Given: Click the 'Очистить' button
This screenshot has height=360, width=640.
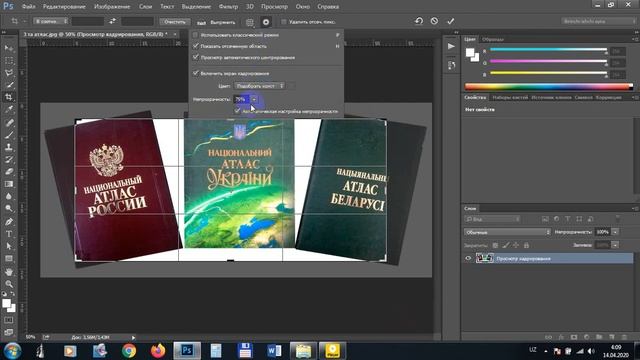Looking at the screenshot, I should click(x=175, y=22).
